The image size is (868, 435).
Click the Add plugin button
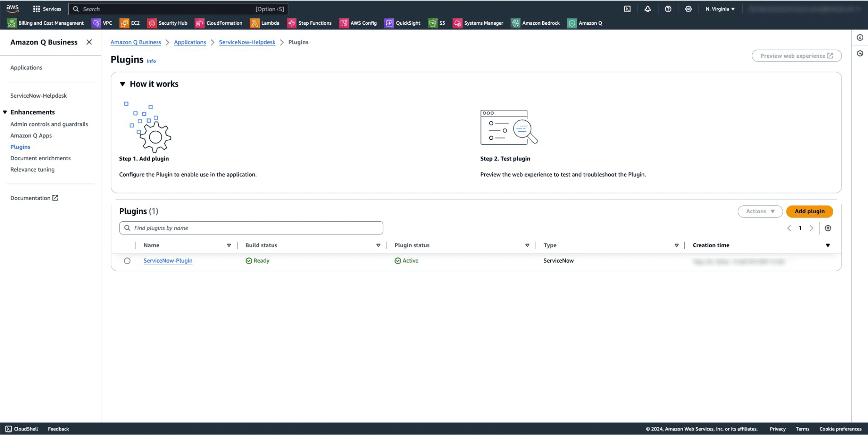[809, 211]
